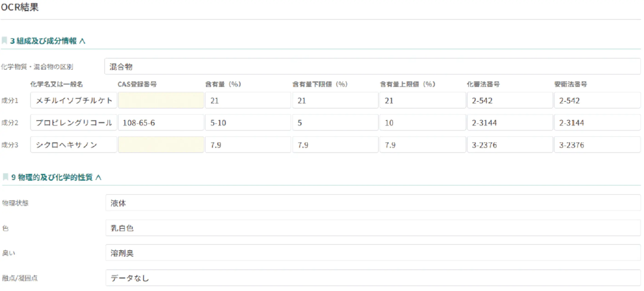Screen dimensions: 644x291
Task: Collapse the 組成及び成分情報 section chevron
Action: (x=82, y=41)
